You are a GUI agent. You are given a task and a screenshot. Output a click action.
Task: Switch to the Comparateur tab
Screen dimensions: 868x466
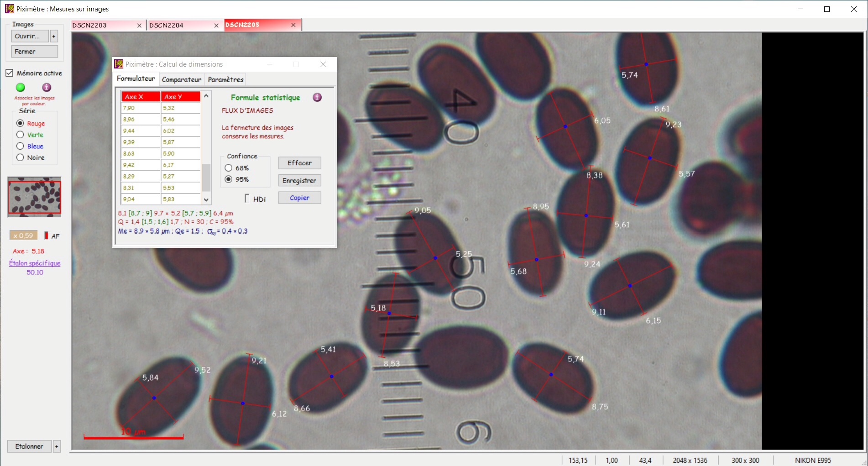[181, 79]
